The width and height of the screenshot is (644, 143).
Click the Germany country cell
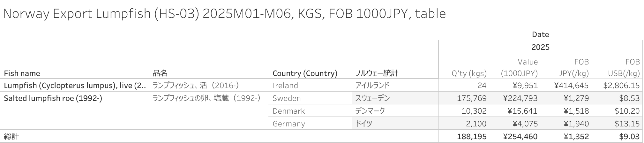(x=289, y=124)
